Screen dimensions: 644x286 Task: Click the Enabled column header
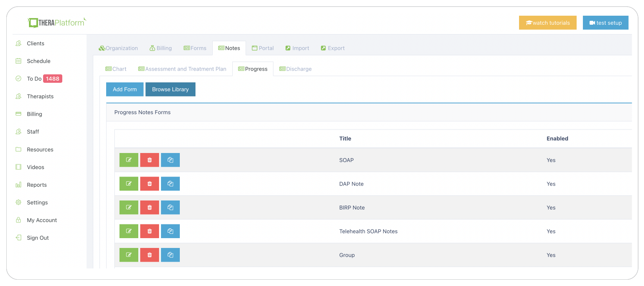pos(557,138)
